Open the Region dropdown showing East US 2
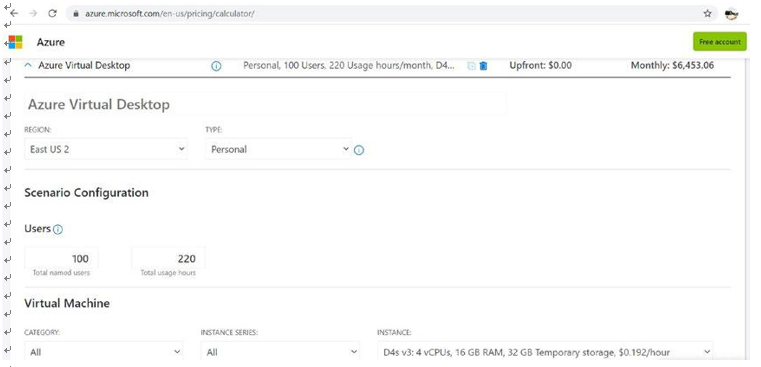The width and height of the screenshot is (761, 367). [x=106, y=149]
